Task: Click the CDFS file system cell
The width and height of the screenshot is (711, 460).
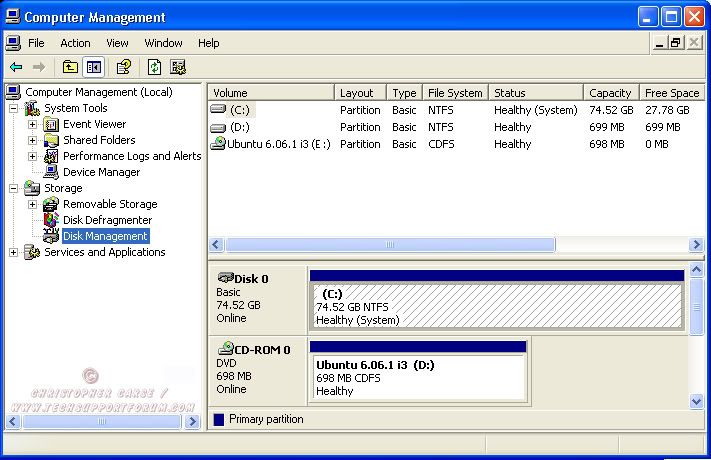Action: pyautogui.click(x=441, y=144)
